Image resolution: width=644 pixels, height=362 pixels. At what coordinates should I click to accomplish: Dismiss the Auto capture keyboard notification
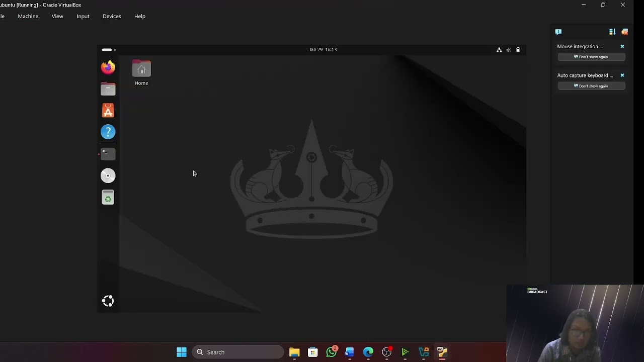[x=622, y=75]
